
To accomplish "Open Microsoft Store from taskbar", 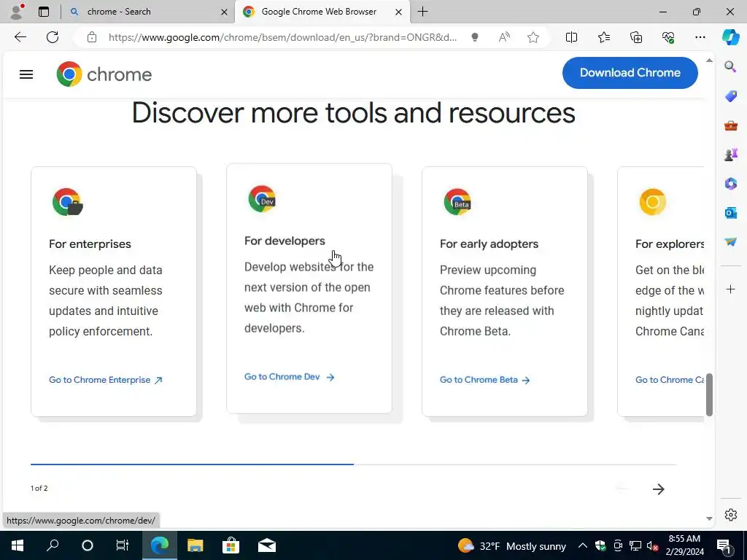I will click(x=231, y=545).
